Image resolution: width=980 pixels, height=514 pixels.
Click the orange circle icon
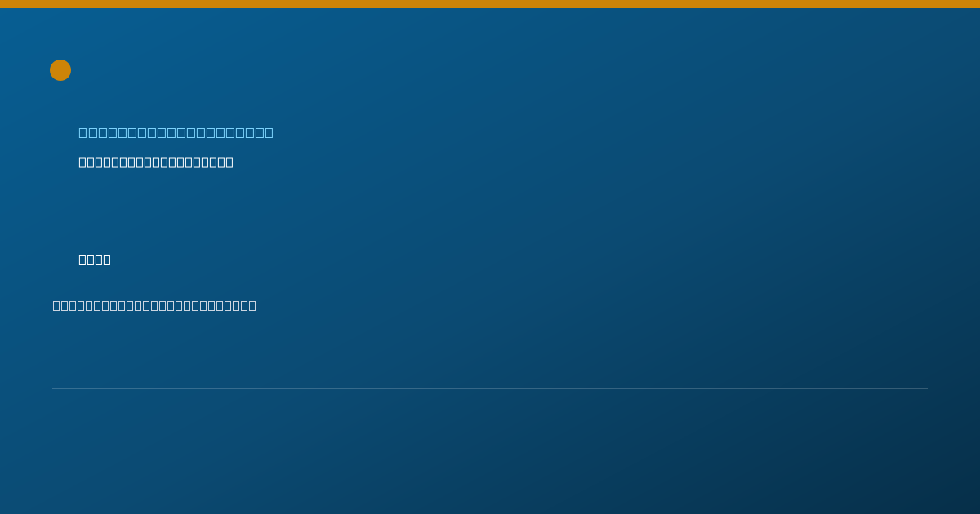(60, 70)
